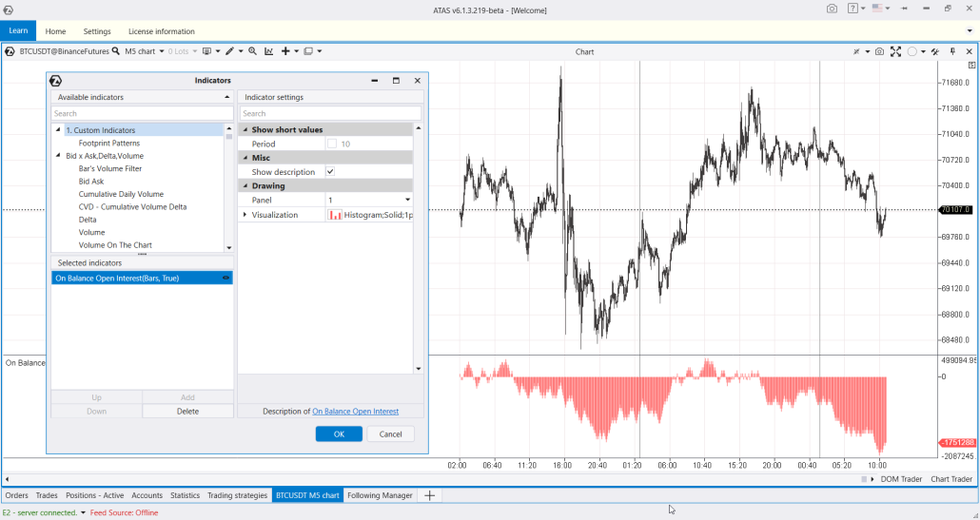Click the Delete indicator button
Screen dimensions: 980x520
pyautogui.click(x=187, y=412)
